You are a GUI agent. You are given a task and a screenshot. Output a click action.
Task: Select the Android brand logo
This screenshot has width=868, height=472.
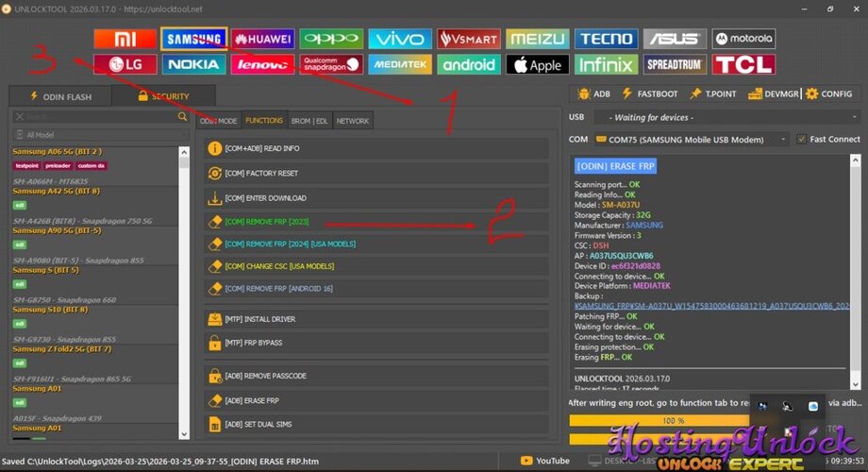pyautogui.click(x=468, y=64)
